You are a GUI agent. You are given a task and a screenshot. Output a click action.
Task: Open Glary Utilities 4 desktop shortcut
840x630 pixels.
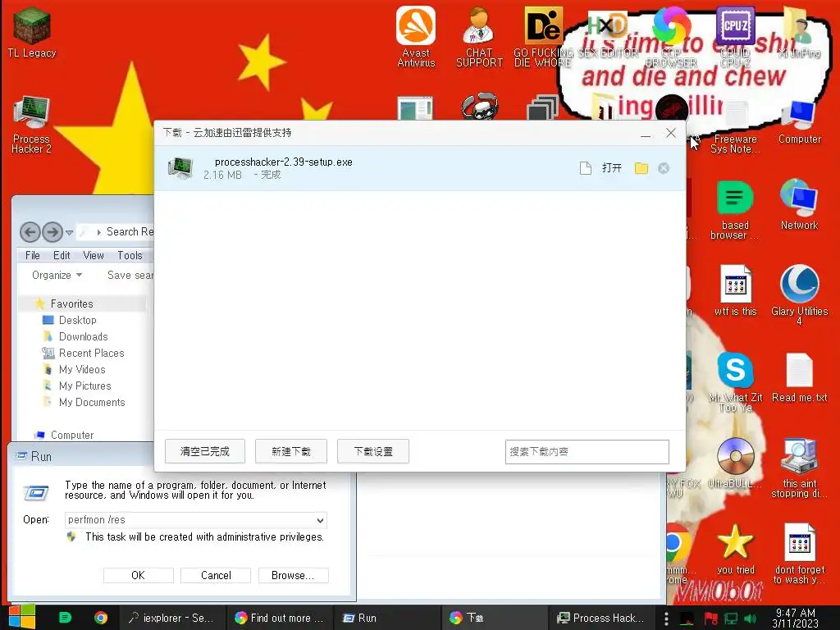coord(799,294)
